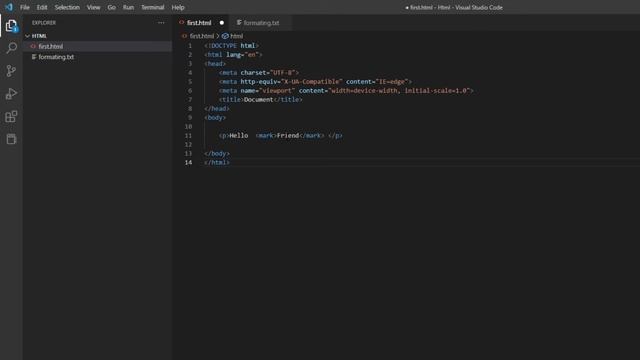Screen dimensions: 640x360
Task: Click the window title text
Action: tap(454, 7)
